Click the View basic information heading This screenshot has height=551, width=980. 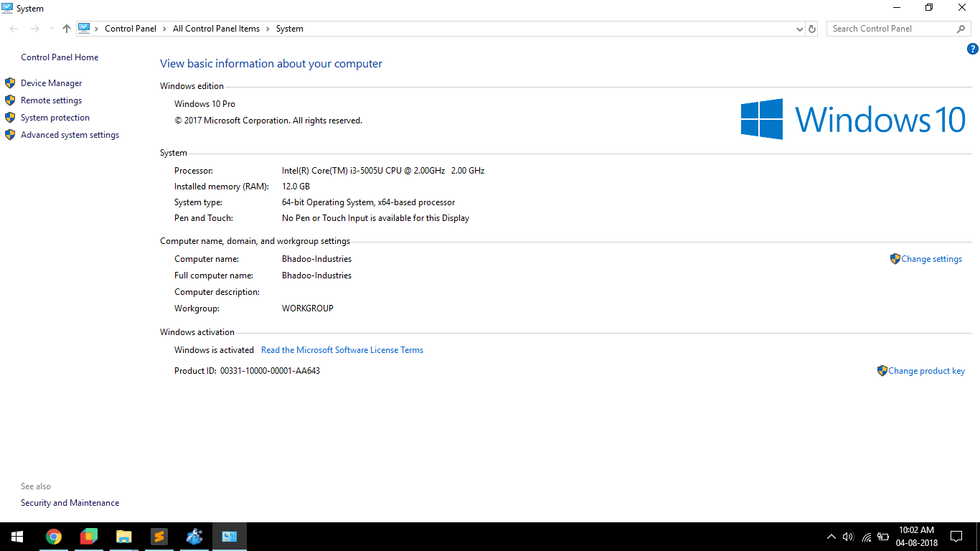(271, 64)
